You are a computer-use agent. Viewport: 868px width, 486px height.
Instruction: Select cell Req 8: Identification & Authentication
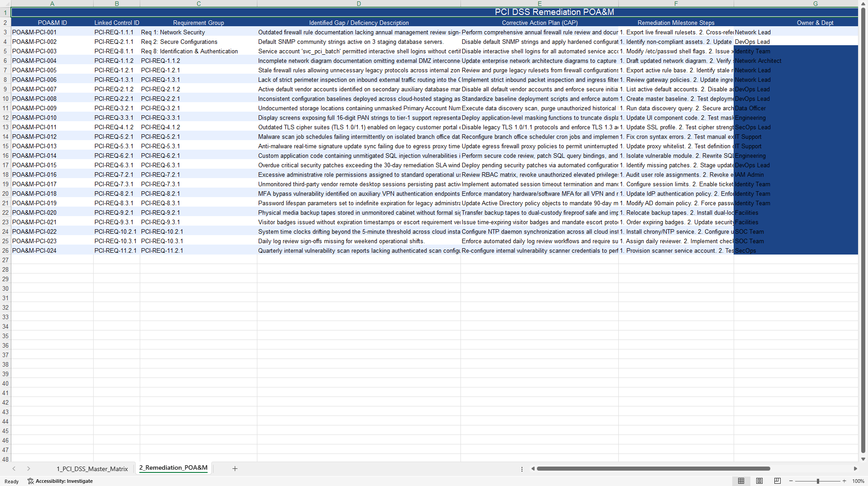click(x=199, y=51)
